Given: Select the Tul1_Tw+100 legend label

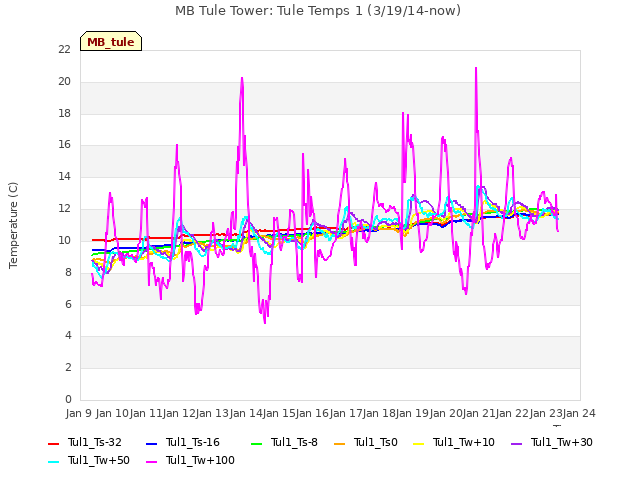Looking at the screenshot, I should (x=200, y=460).
